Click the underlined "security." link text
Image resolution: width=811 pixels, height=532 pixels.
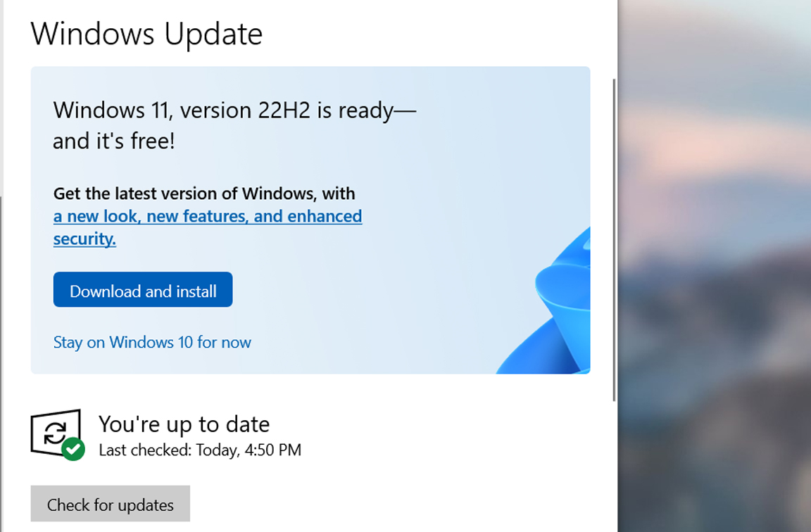[x=84, y=239]
